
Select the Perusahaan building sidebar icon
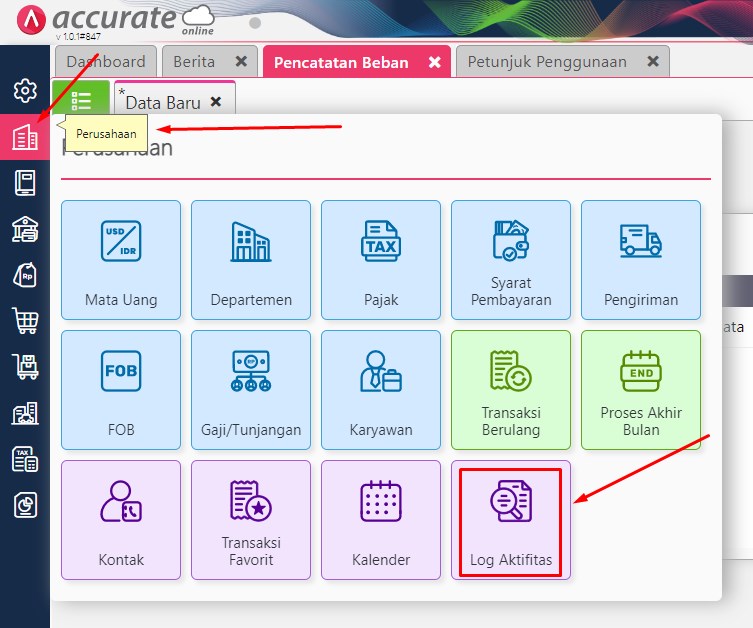(x=25, y=137)
